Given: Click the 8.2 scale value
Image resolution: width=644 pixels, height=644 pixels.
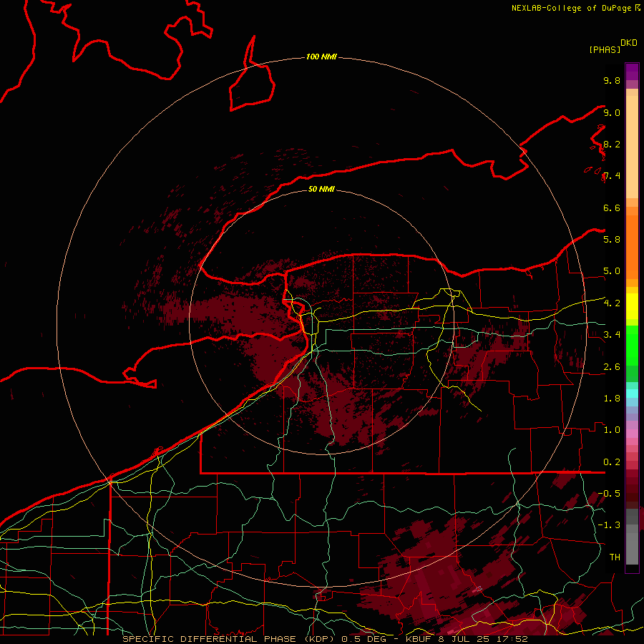Looking at the screenshot, I should [612, 144].
